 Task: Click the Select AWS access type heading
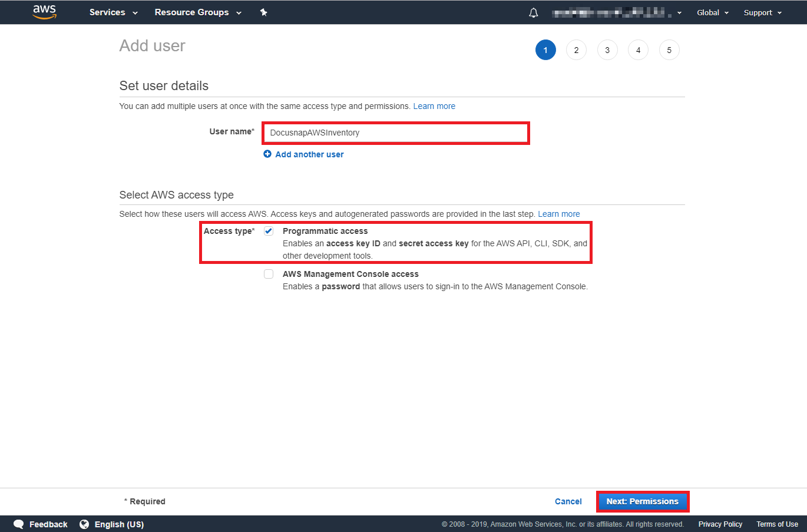177,195
